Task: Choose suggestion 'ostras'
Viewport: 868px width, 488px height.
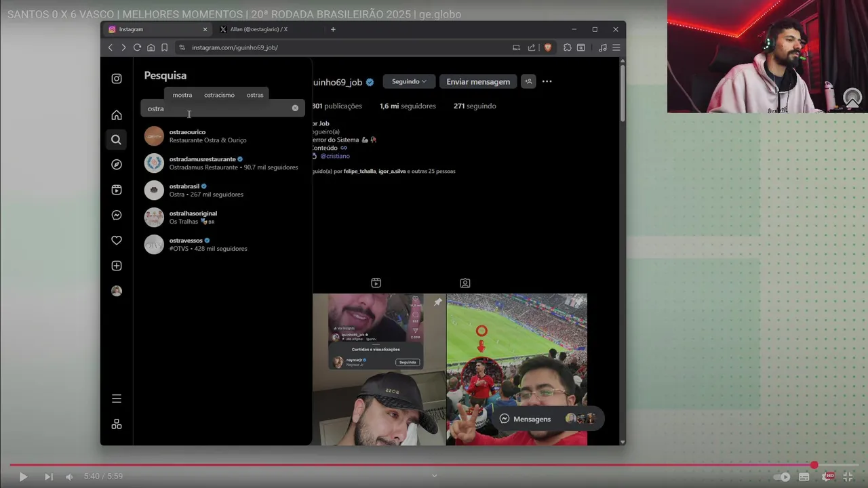Action: pyautogui.click(x=255, y=95)
